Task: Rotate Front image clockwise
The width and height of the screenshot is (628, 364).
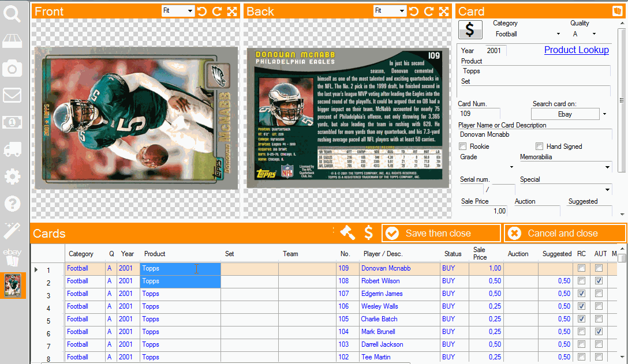Action: click(x=217, y=11)
